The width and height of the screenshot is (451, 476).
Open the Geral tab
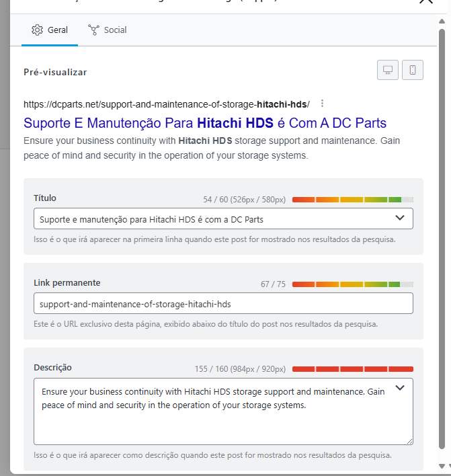(x=50, y=30)
